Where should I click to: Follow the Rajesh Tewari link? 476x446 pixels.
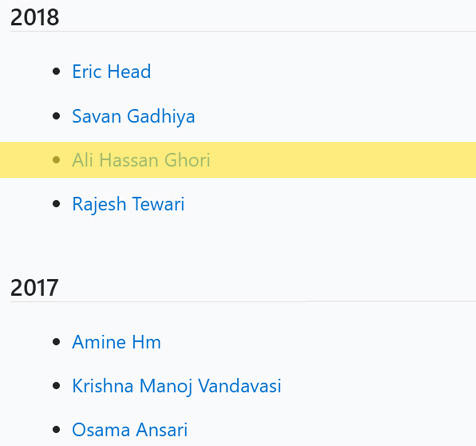128,204
